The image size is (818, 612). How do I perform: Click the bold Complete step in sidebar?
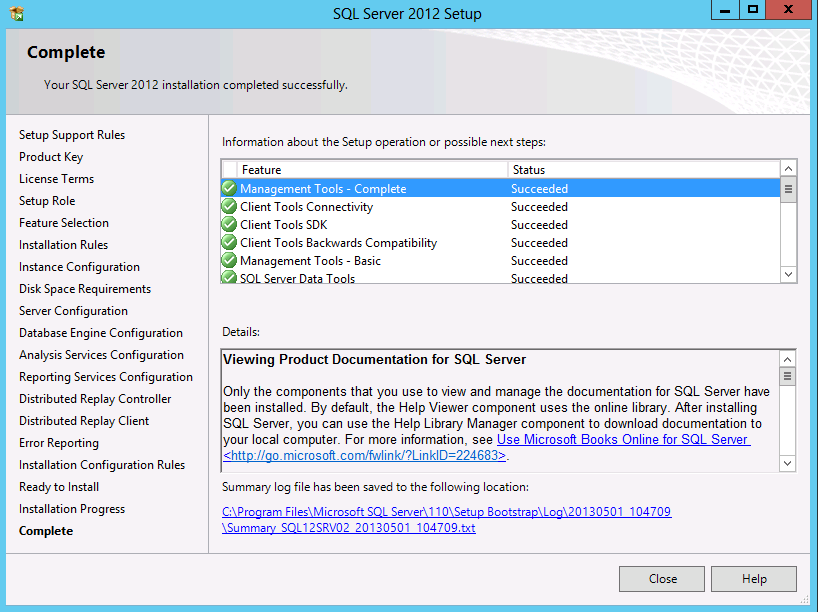coord(46,531)
